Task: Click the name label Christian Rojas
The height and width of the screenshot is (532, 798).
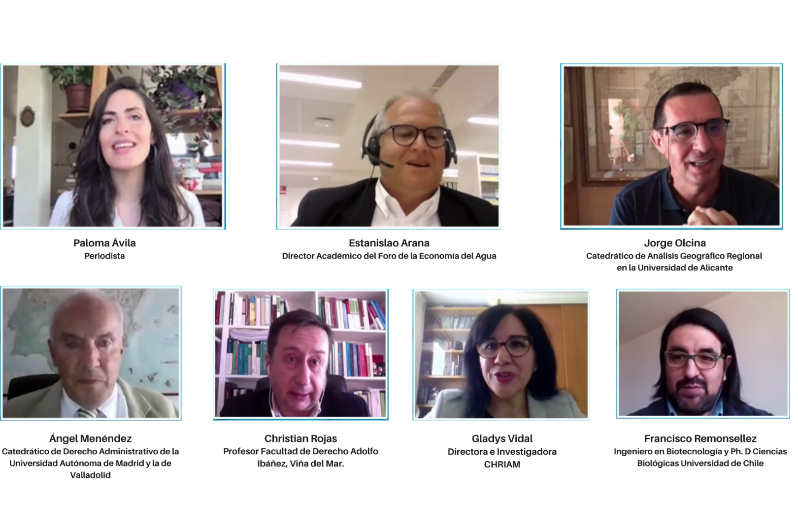Action: (300, 438)
